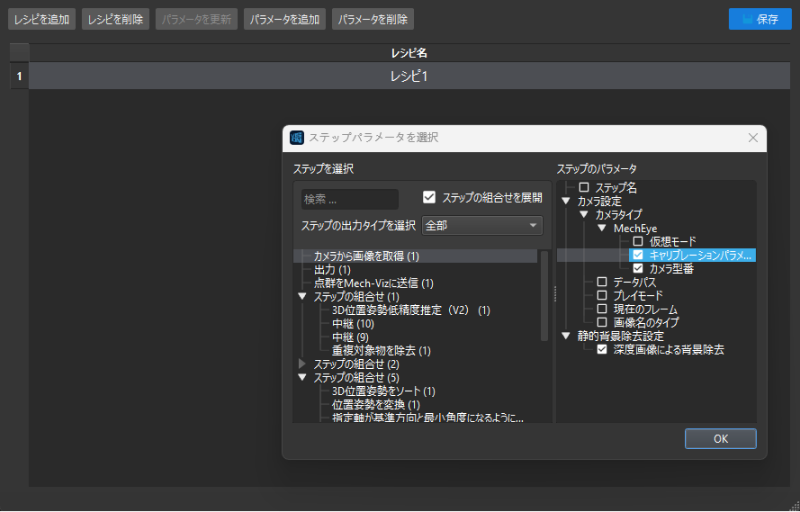
Task: Collapse ステップの組合せ (5) group
Action: (302, 377)
